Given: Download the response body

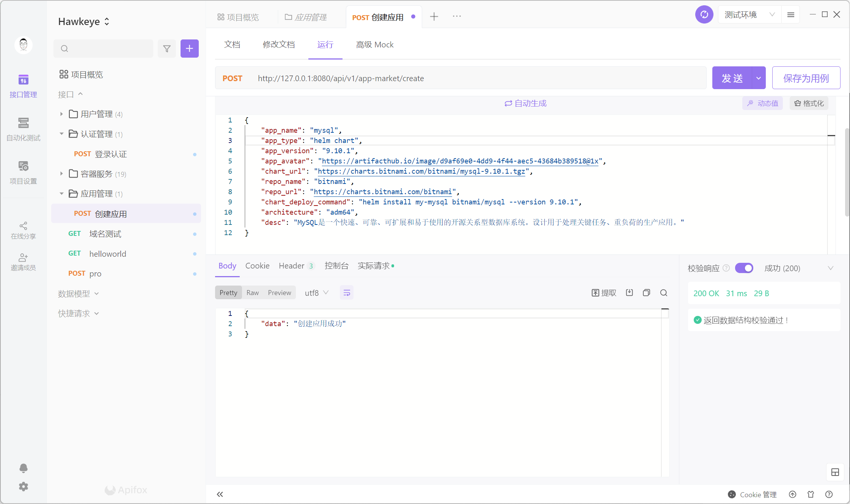Looking at the screenshot, I should click(x=630, y=292).
